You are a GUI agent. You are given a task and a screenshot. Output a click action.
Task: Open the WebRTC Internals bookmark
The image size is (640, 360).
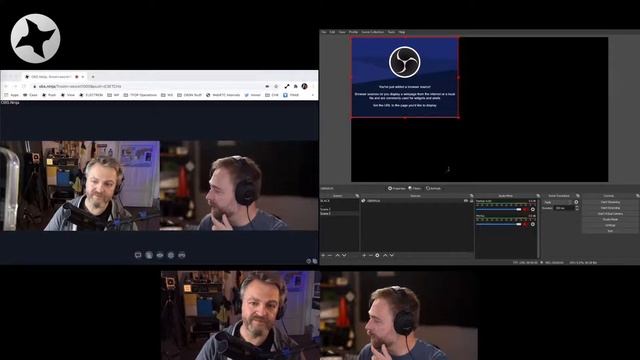point(223,95)
